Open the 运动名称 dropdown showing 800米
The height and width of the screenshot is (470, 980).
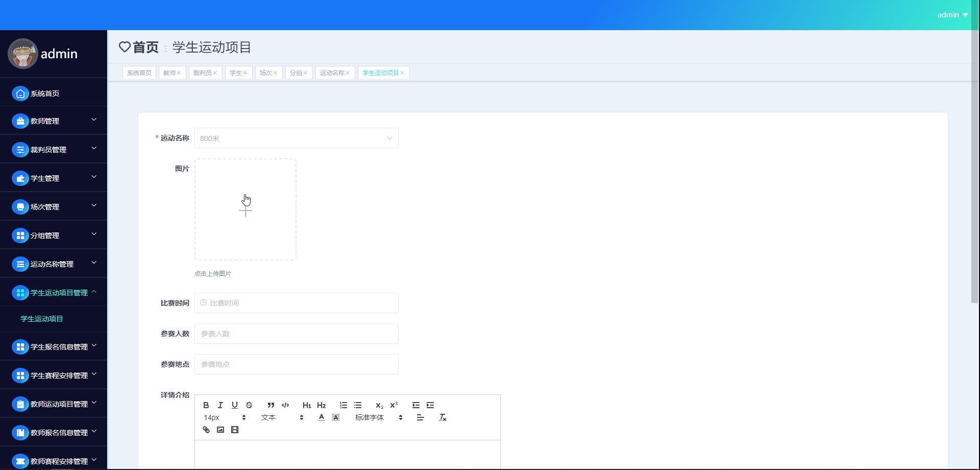tap(296, 138)
